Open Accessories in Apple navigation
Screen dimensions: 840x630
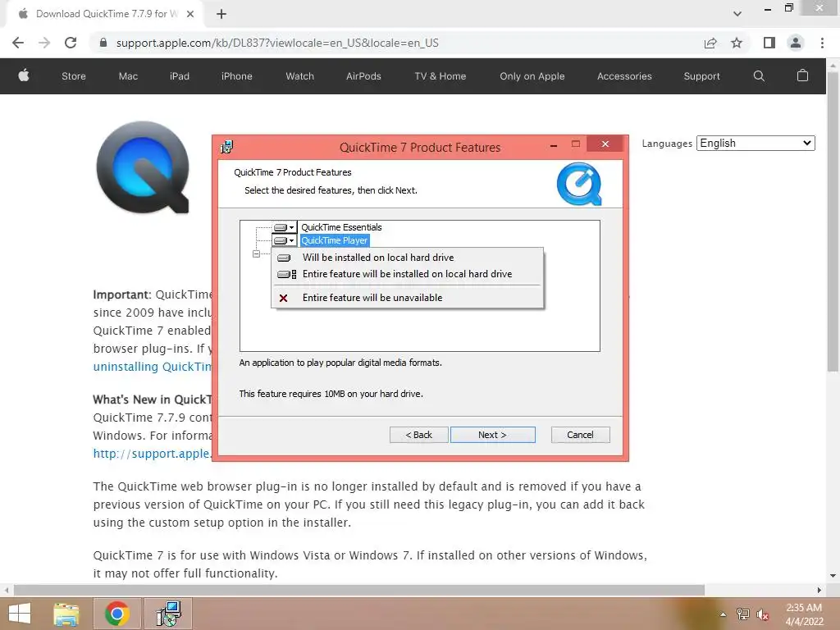624,76
